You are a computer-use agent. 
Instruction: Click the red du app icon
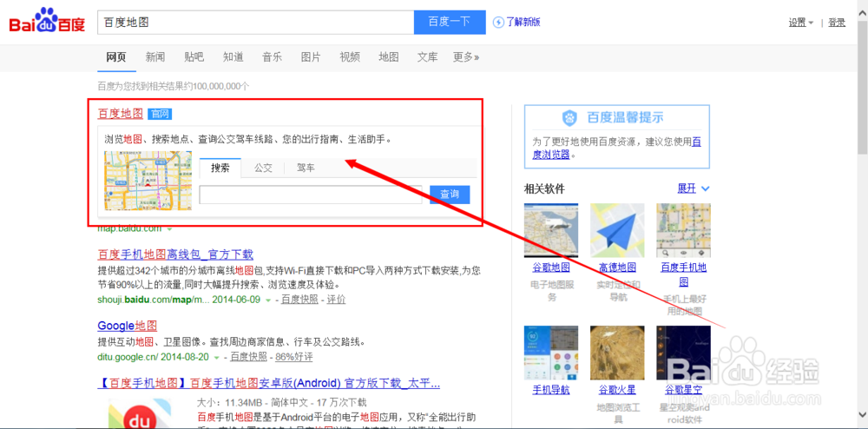pyautogui.click(x=140, y=414)
